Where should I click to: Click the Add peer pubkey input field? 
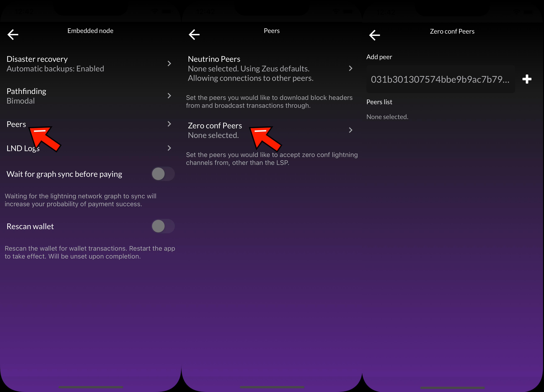click(x=440, y=79)
